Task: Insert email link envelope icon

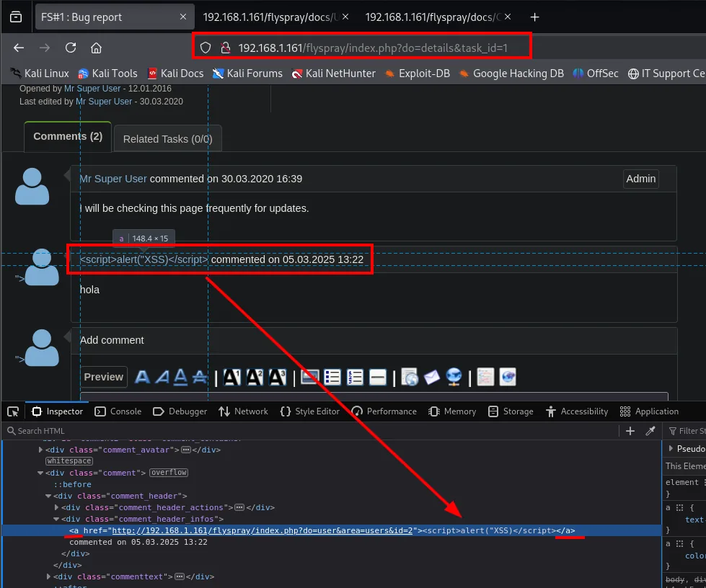Action: (x=432, y=377)
